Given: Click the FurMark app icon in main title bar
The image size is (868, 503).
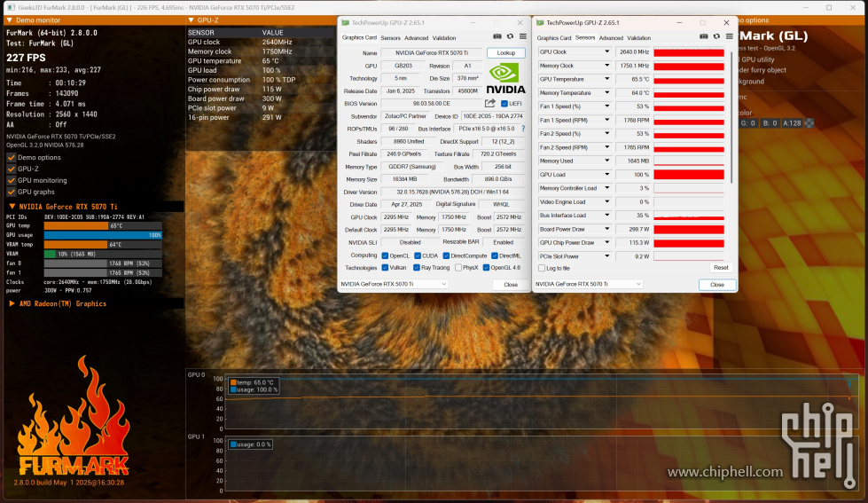Looking at the screenshot, I should [11, 7].
